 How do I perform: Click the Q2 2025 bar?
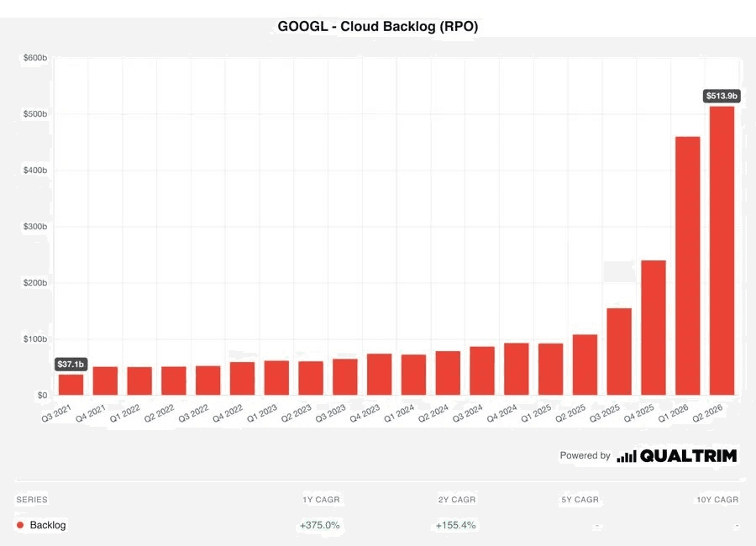[x=585, y=365]
